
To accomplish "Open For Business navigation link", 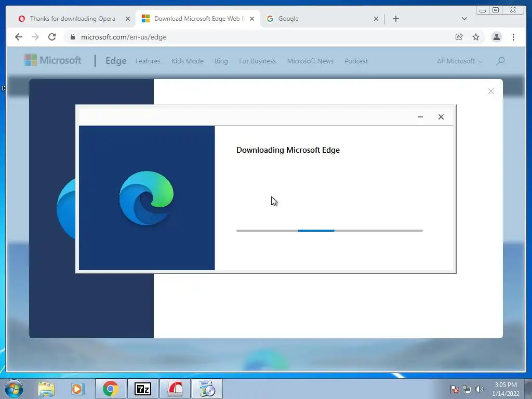I will click(x=257, y=61).
